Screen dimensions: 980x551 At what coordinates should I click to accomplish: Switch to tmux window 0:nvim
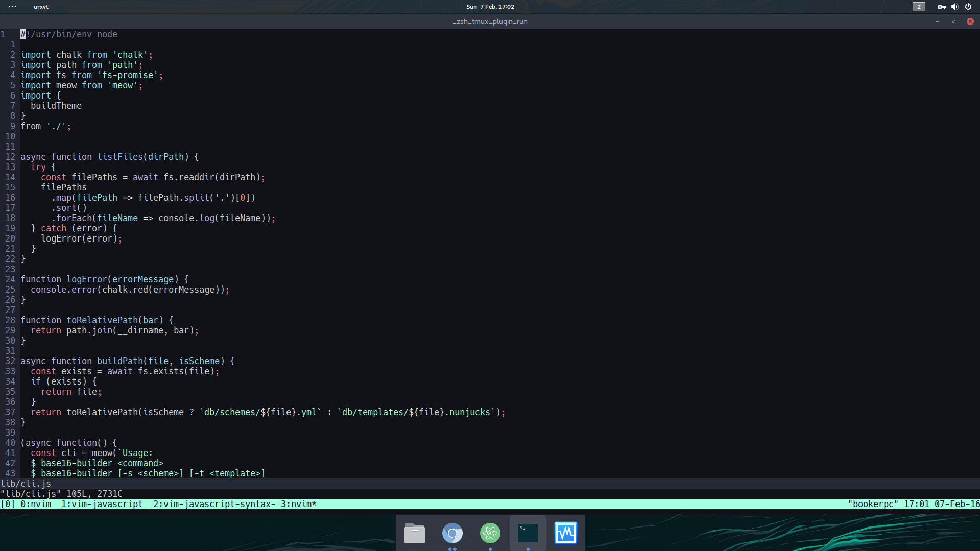(x=36, y=504)
